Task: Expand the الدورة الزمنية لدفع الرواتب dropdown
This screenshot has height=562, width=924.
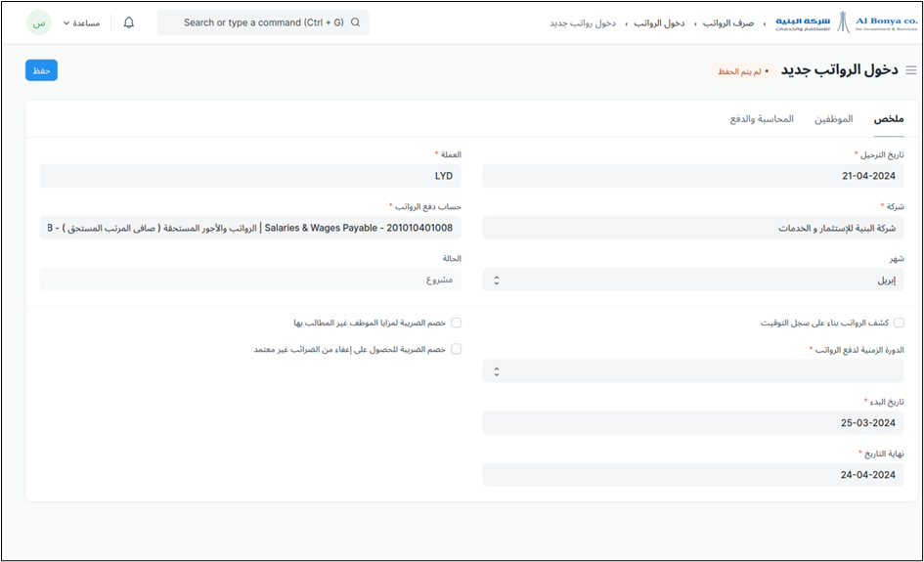Action: (693, 371)
